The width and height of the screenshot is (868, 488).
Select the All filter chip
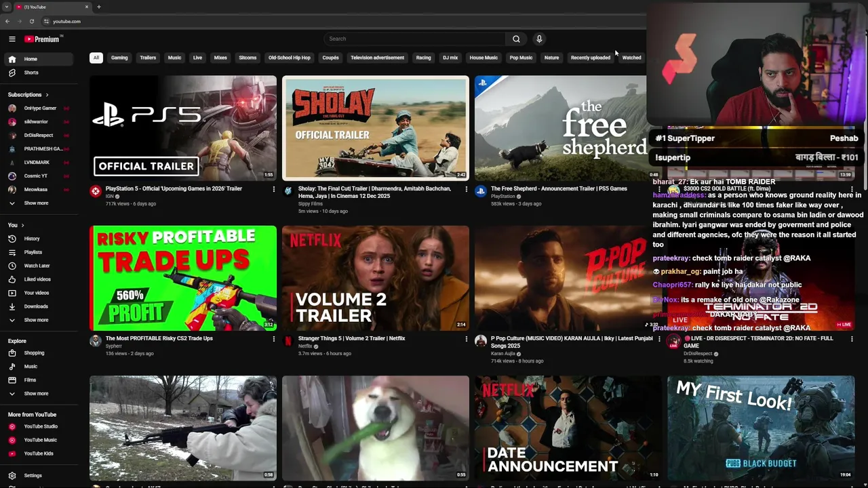click(96, 58)
